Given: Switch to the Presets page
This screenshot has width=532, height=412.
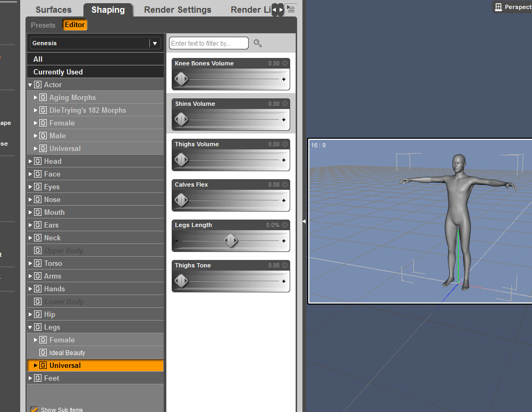Looking at the screenshot, I should 43,25.
